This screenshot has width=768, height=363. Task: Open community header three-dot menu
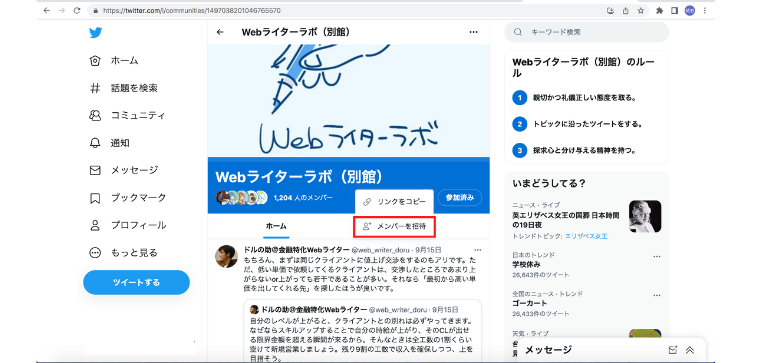coord(473,32)
